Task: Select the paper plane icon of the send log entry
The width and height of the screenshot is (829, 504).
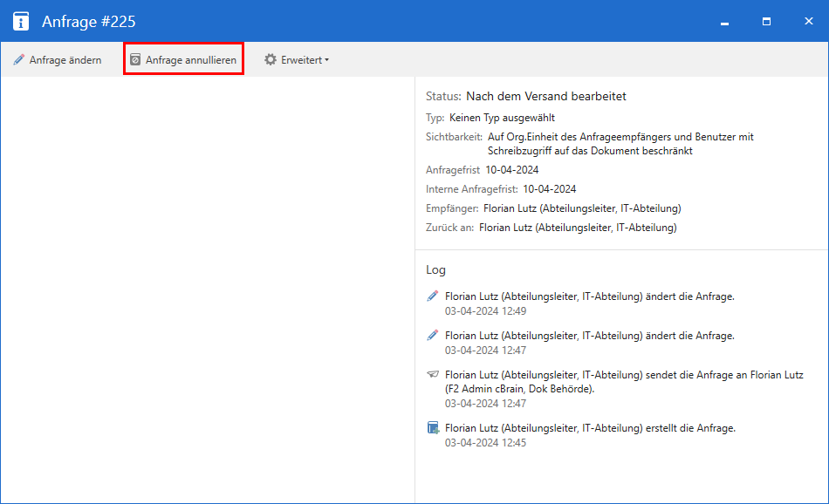Action: pos(432,374)
